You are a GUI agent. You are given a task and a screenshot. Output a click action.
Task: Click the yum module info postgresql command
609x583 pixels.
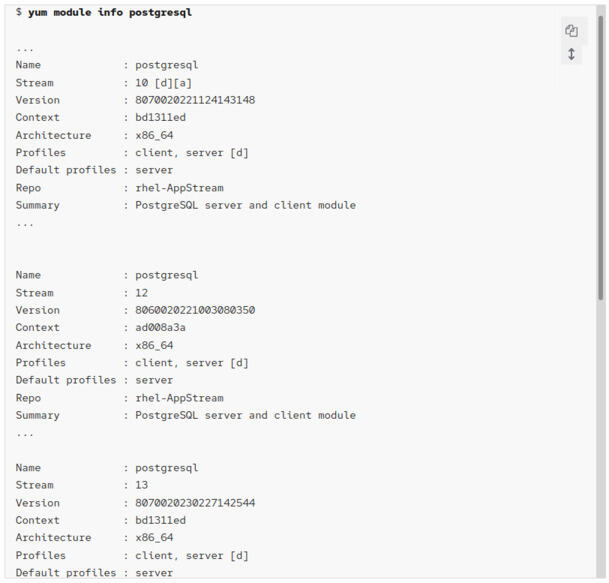110,12
